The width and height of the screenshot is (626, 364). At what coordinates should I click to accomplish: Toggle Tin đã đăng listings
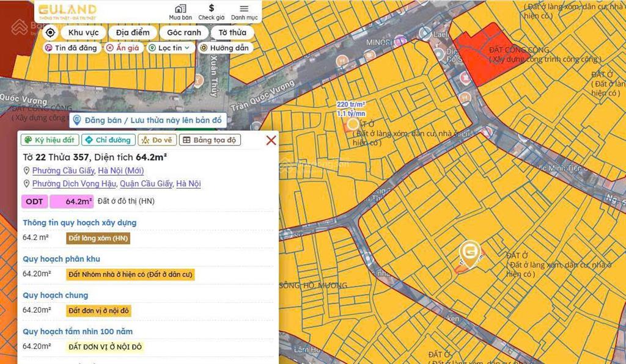click(x=71, y=48)
